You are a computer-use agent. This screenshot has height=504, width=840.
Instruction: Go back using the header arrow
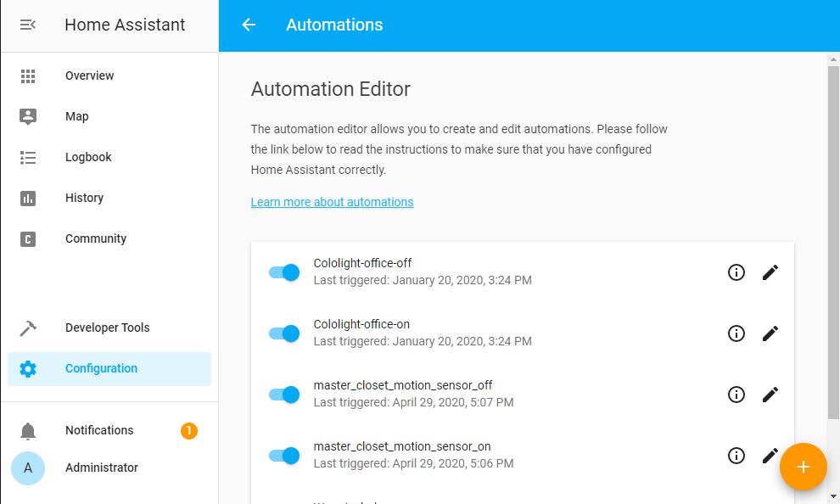pos(249,25)
